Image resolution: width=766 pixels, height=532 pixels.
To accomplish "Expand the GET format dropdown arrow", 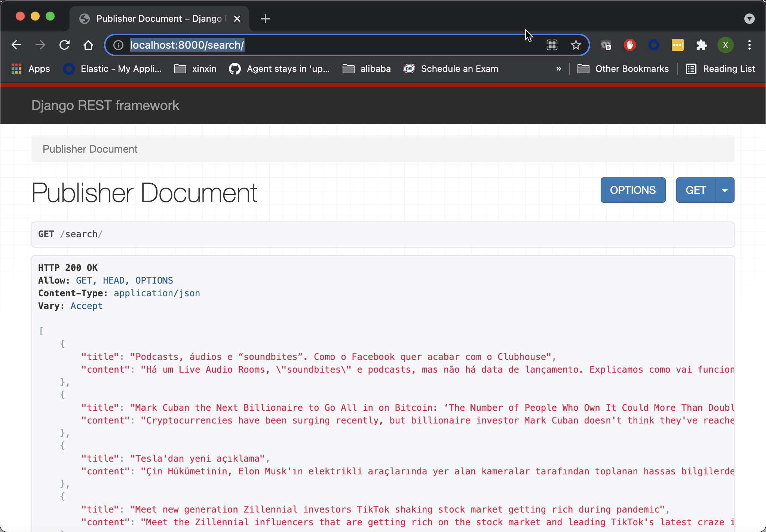I will [725, 190].
